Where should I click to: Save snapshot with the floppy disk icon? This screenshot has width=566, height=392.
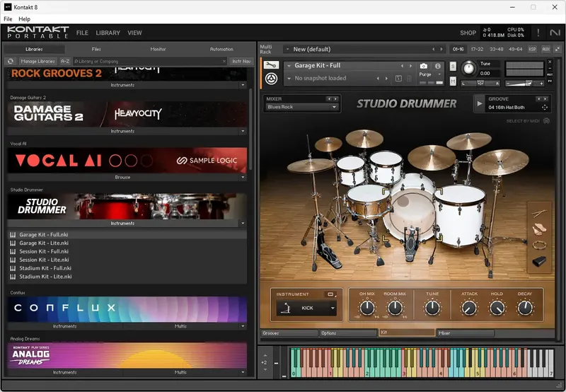(398, 79)
